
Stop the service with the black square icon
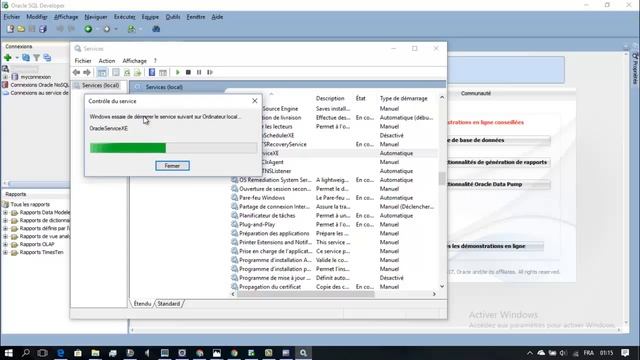tap(188, 72)
